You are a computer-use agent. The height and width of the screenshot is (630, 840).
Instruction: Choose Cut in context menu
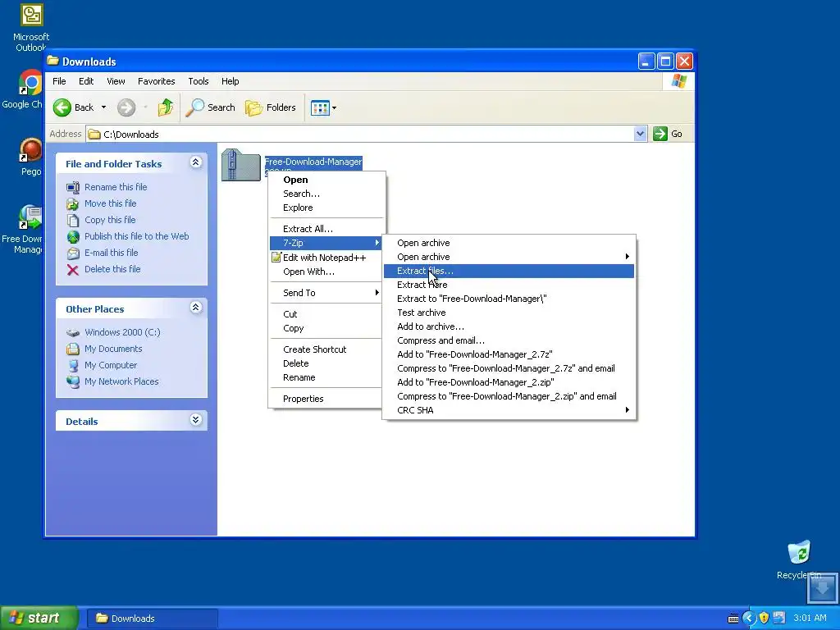(x=326, y=314)
